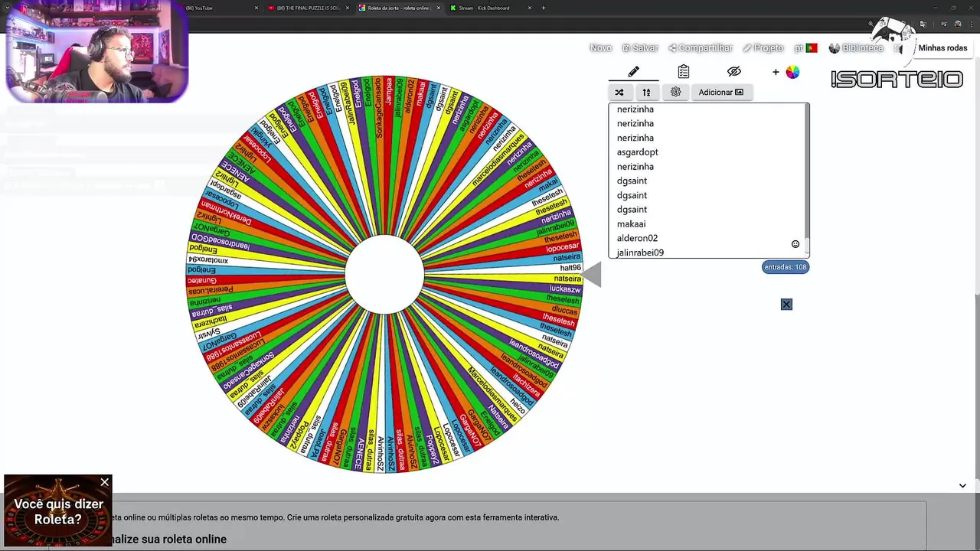Open Minhas rodas
This screenshot has height=551, width=980.
pyautogui.click(x=942, y=48)
